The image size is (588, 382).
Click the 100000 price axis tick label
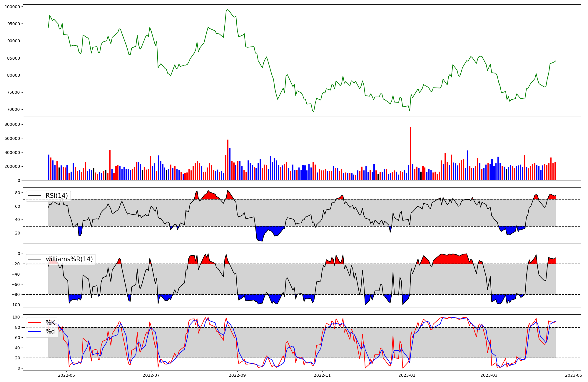click(12, 7)
